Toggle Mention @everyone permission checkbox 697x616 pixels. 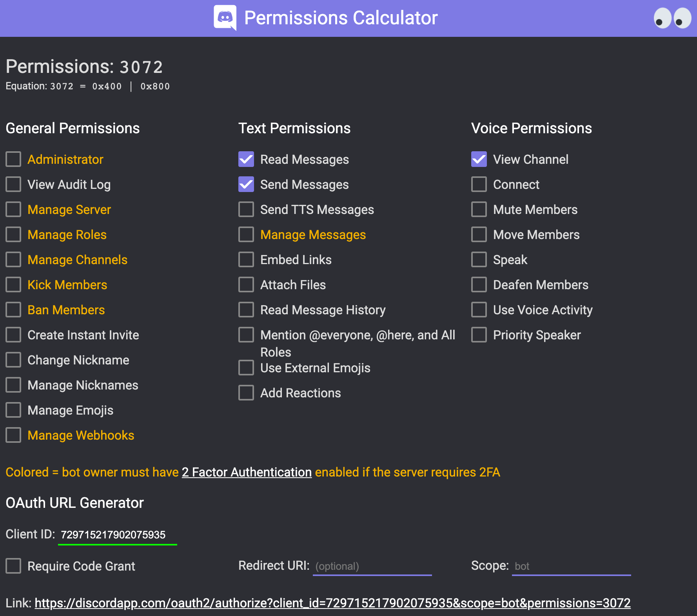pyautogui.click(x=246, y=335)
